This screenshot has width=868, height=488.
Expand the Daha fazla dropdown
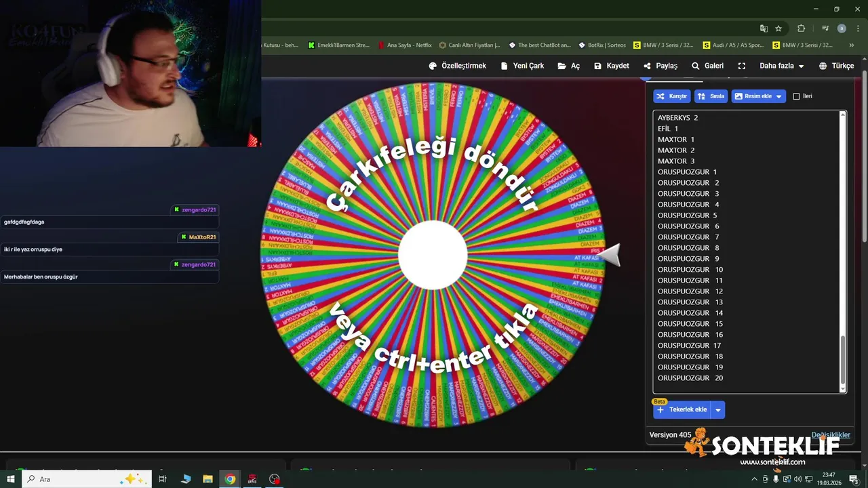[781, 66]
